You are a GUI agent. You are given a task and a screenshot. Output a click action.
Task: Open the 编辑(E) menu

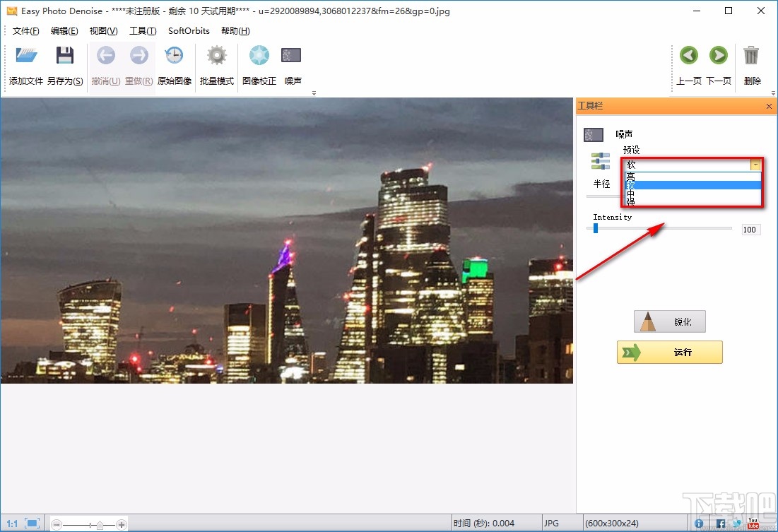point(64,31)
